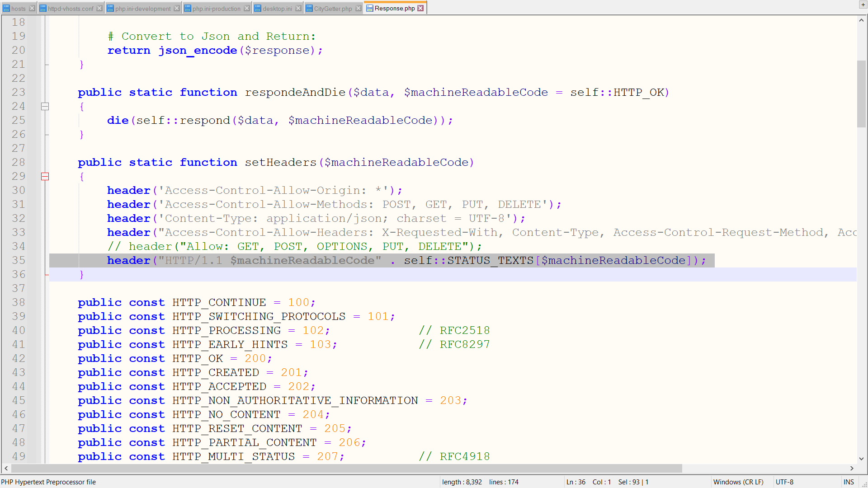This screenshot has height=488, width=868.
Task: Click the file icon on httpd-vhosts.conf tab
Action: [x=43, y=8]
